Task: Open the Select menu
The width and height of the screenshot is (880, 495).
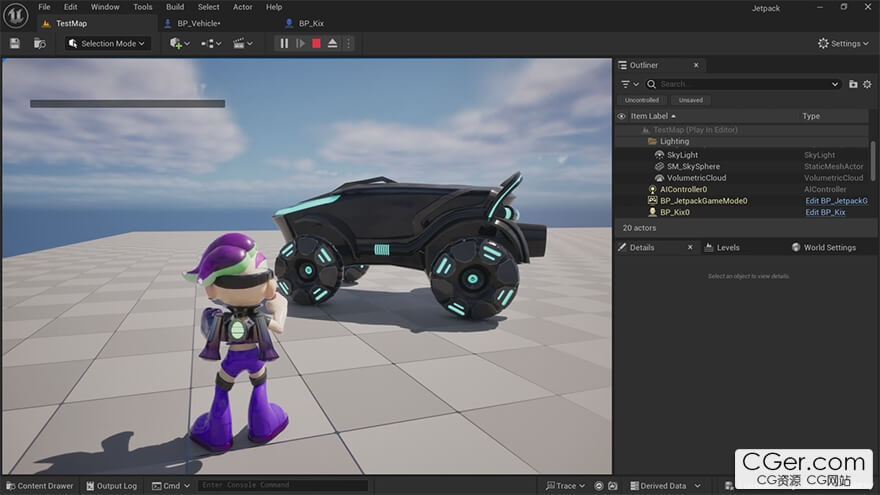Action: tap(208, 7)
